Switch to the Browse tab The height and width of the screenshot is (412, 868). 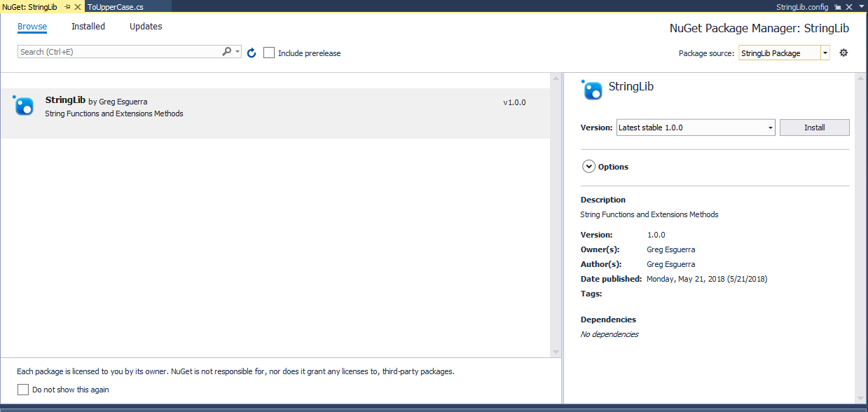coord(32,27)
